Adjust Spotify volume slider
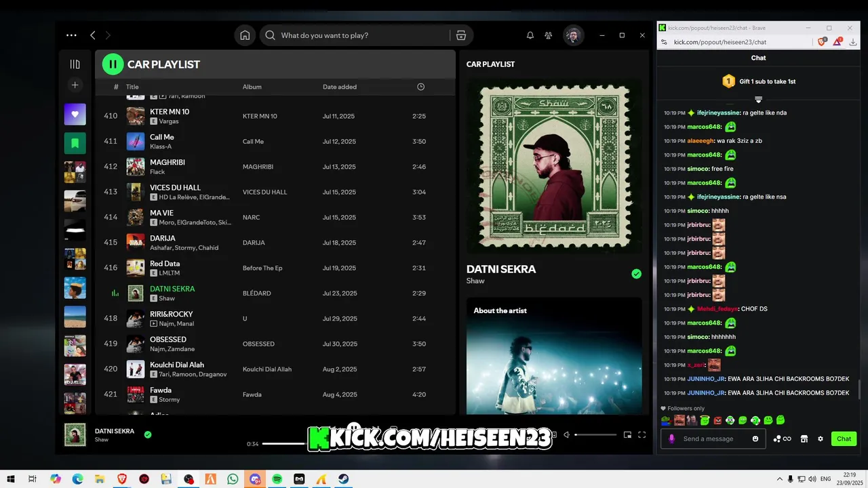This screenshot has width=868, height=488. pos(595,435)
